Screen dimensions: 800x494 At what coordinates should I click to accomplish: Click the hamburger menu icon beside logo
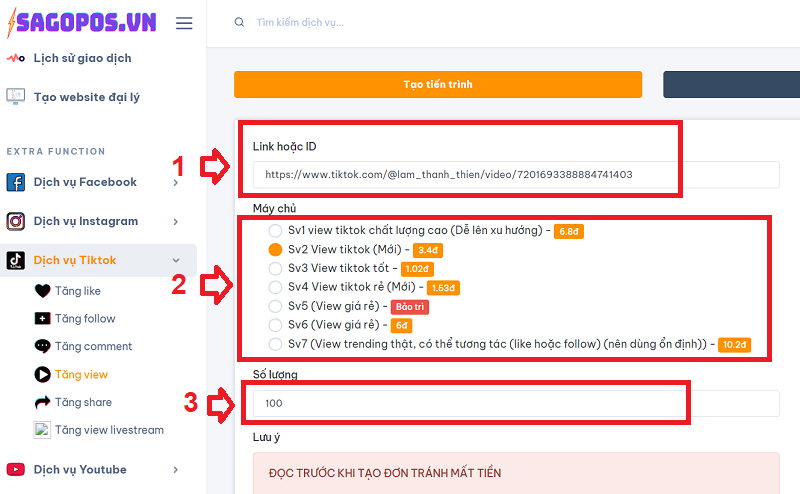point(184,23)
